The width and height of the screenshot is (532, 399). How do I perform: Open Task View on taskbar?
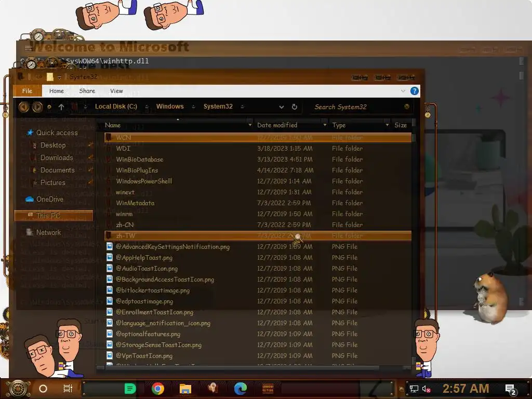[x=68, y=389]
